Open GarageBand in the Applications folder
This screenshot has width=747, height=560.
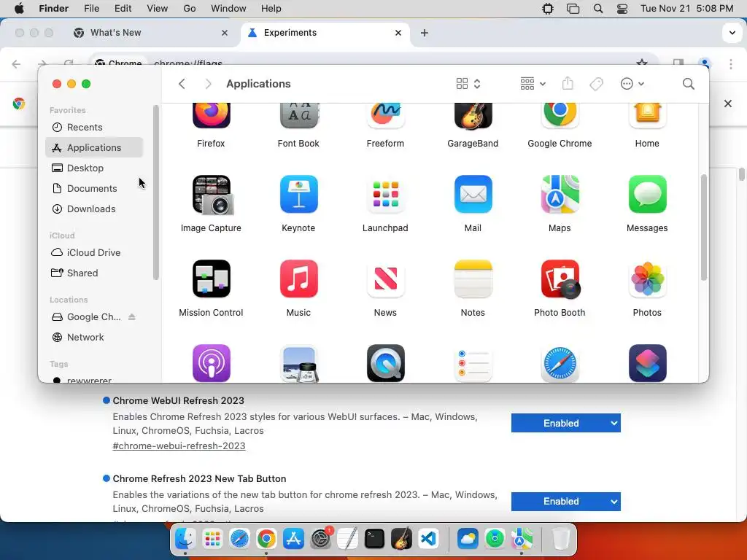473,116
